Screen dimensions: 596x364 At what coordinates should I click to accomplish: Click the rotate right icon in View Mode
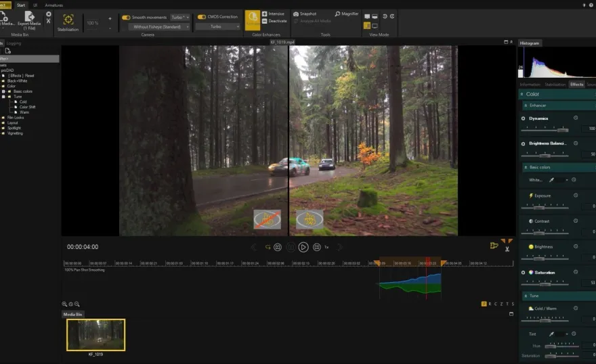click(392, 16)
